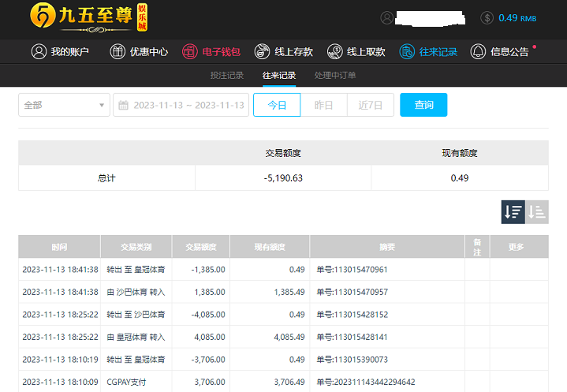This screenshot has width=567, height=392.
Task: Click the 九五至尊 logo
Action: click(x=88, y=17)
